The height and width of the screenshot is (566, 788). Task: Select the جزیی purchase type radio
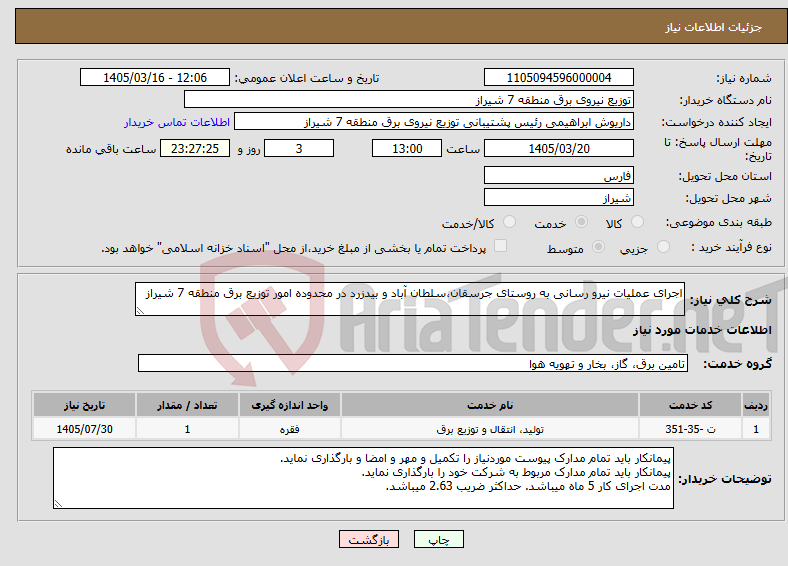point(663,246)
